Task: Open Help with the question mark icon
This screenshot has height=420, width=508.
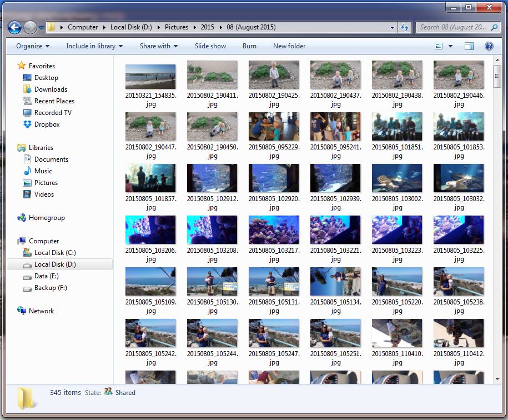Action: pyautogui.click(x=489, y=46)
